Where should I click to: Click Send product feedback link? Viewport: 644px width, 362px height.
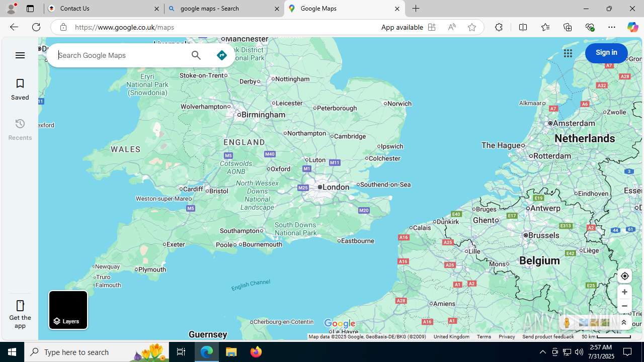pyautogui.click(x=548, y=337)
